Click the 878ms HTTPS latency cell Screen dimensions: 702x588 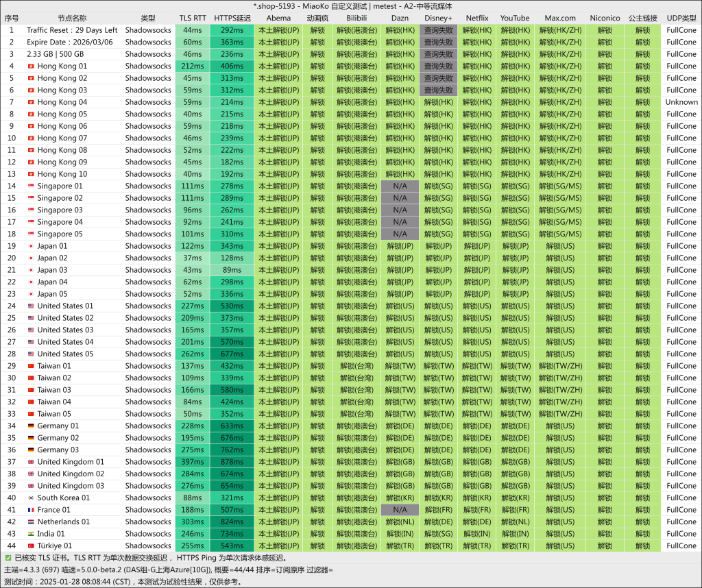click(x=232, y=462)
